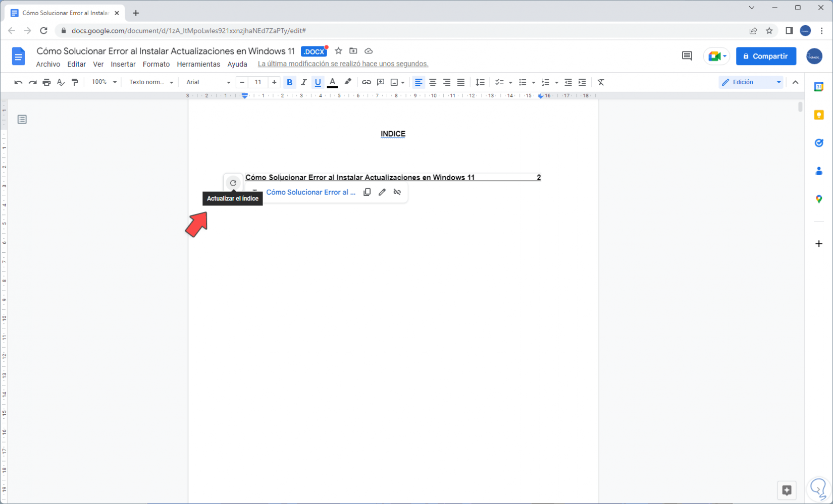Open Google Keep side panel

[x=819, y=115]
